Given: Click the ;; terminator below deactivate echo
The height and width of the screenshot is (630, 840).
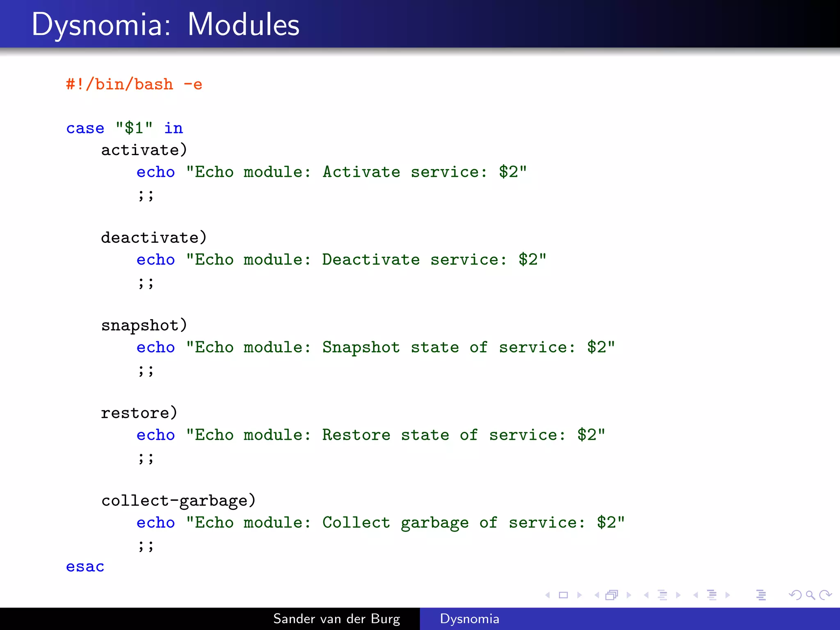Looking at the screenshot, I should coord(146,283).
